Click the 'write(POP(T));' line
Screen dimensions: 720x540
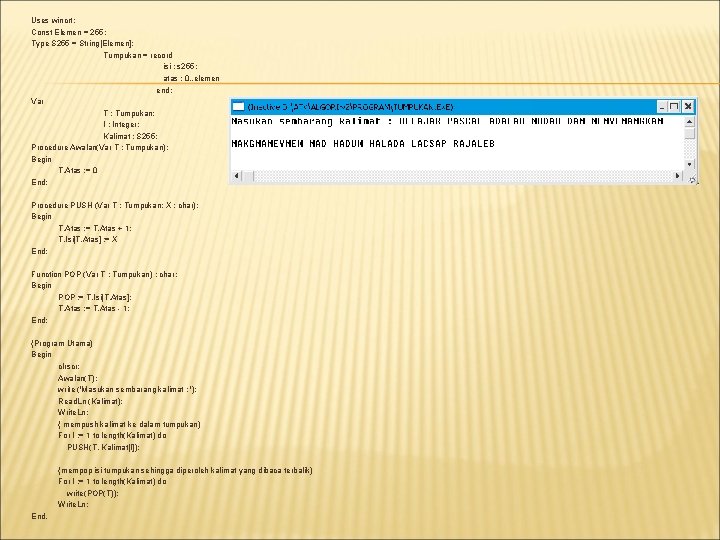(x=92, y=493)
